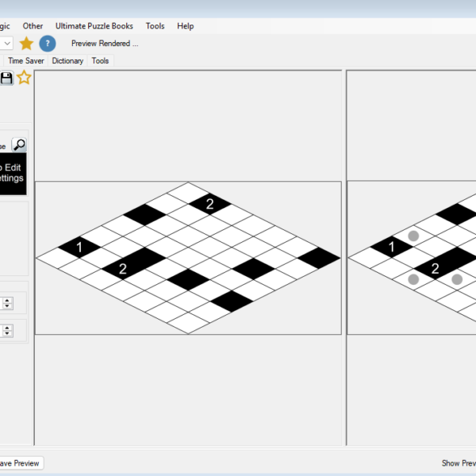The height and width of the screenshot is (476, 476).
Task: Open the Other menu
Action: pyautogui.click(x=33, y=26)
